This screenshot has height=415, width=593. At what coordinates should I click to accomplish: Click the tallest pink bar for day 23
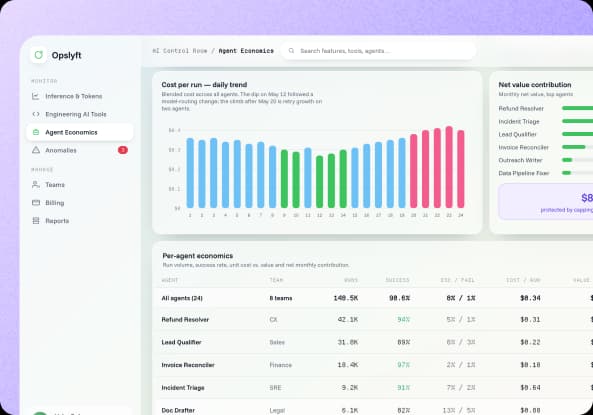tap(449, 167)
